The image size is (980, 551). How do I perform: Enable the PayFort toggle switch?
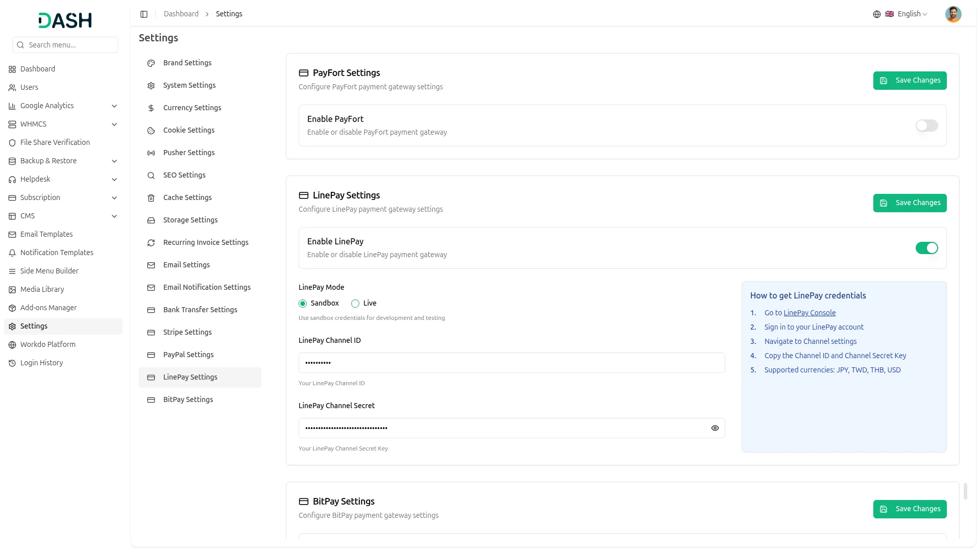[926, 126]
